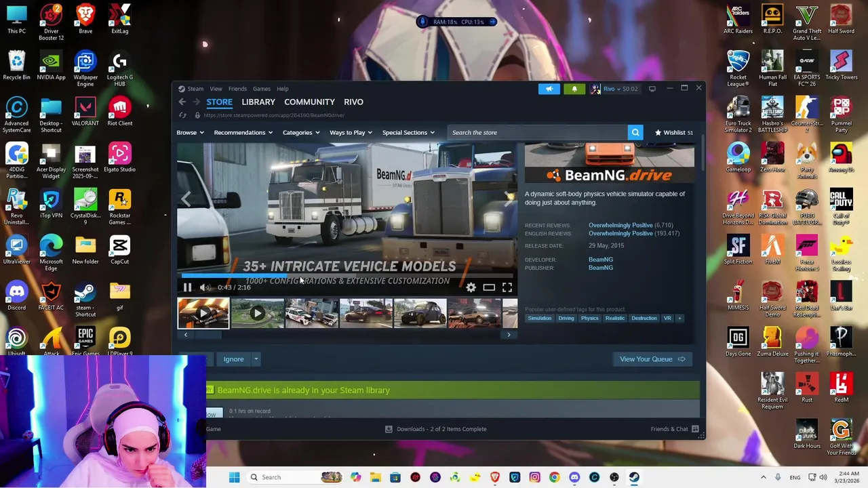The image size is (868, 488).
Task: Mute the trailer video volume
Action: tap(205, 287)
